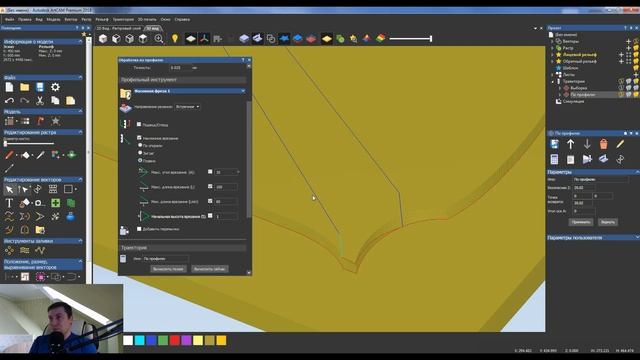
Task: Move the toolpath down with the down arrow icon
Action: point(587,144)
